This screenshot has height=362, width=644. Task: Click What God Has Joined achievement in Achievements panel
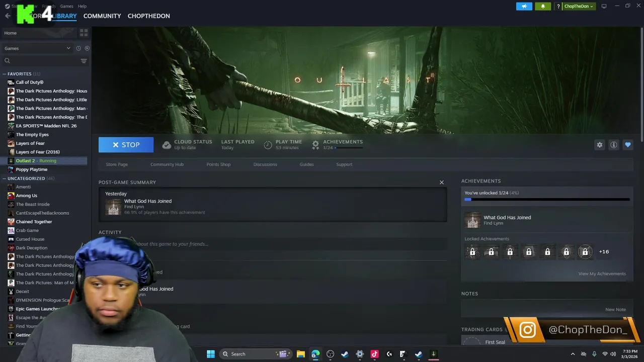point(507,218)
